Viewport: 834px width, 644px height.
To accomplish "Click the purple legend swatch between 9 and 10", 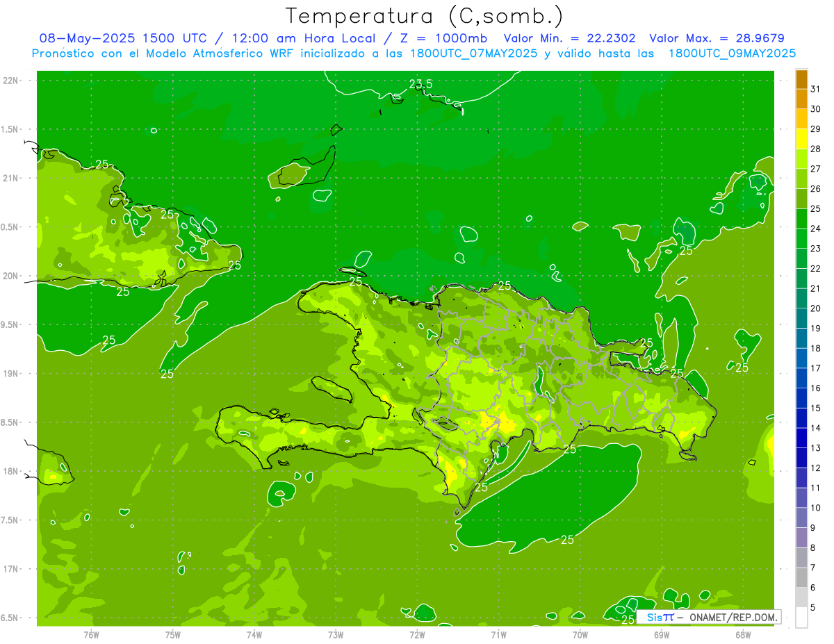I will [801, 518].
